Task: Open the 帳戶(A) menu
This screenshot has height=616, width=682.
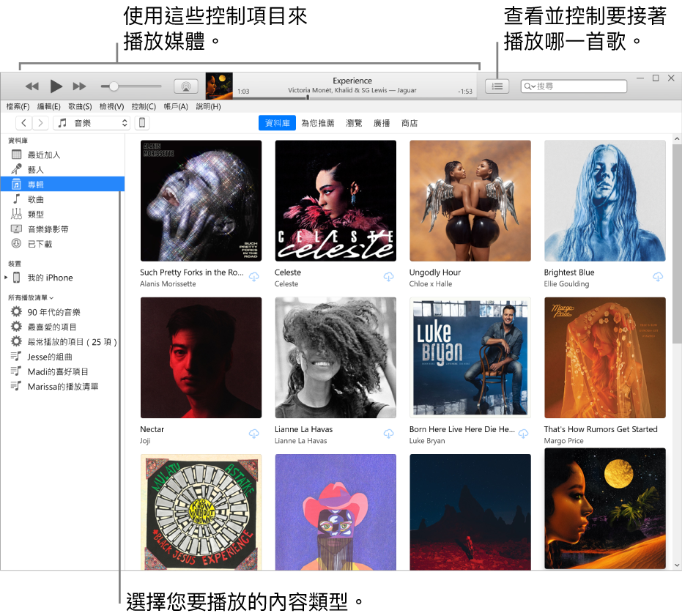Action: (176, 107)
